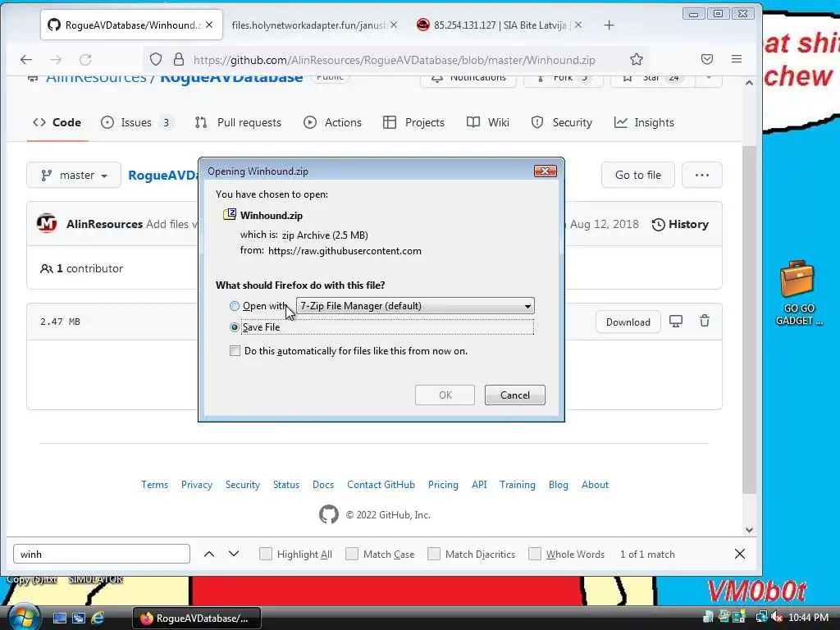Click the padlock site info icon

179,59
